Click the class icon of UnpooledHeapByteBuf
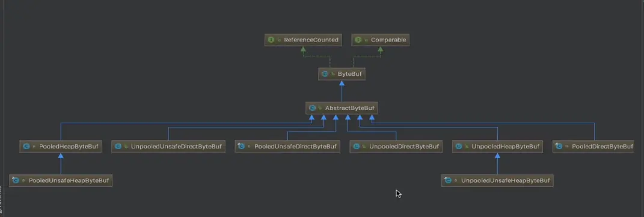Screen dimensions: 644x217 [459, 147]
